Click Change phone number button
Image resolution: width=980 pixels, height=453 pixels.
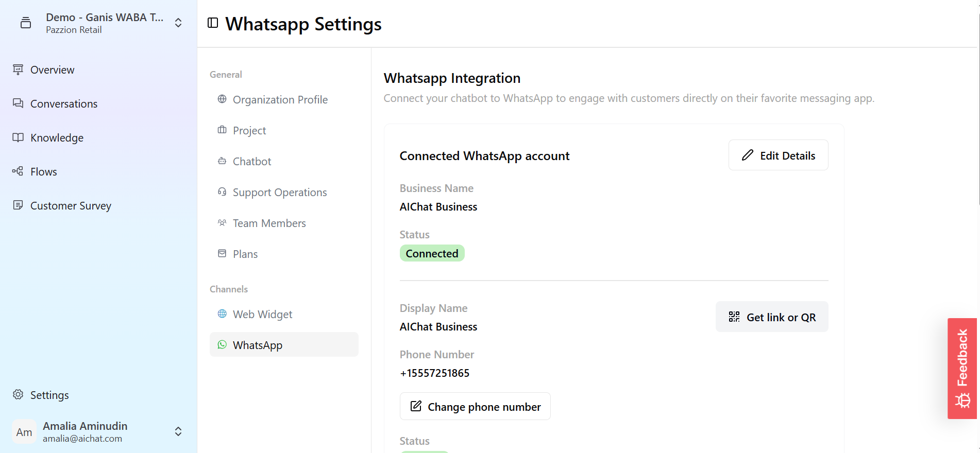(475, 406)
